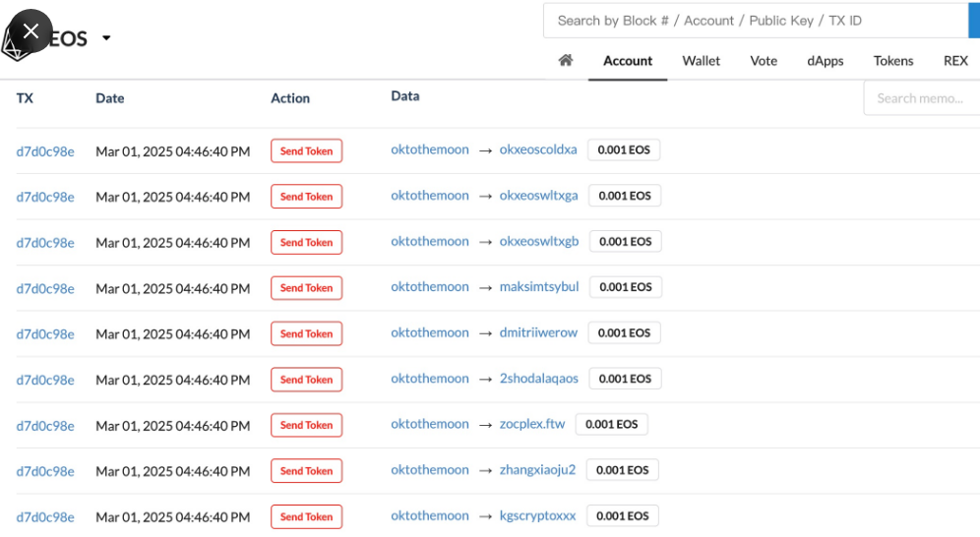Click 0.001 EOS amount in kgscryptoxxx row
The width and height of the screenshot is (980, 537).
click(623, 515)
